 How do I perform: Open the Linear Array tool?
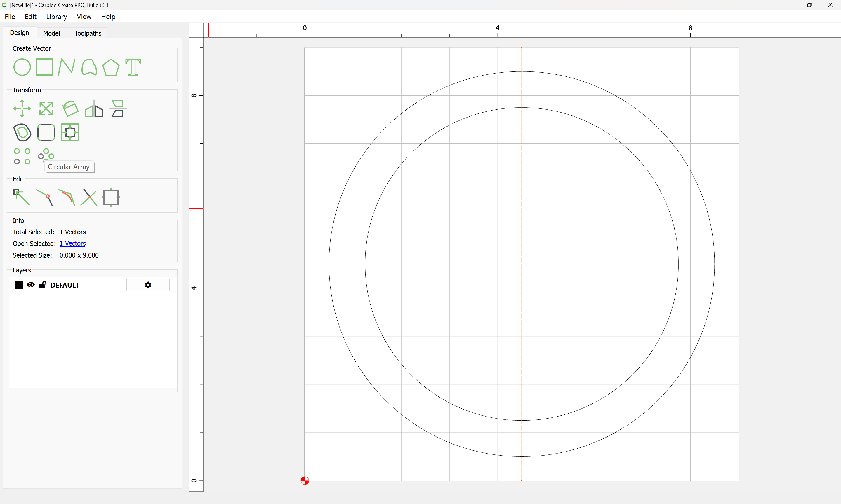[x=22, y=156]
